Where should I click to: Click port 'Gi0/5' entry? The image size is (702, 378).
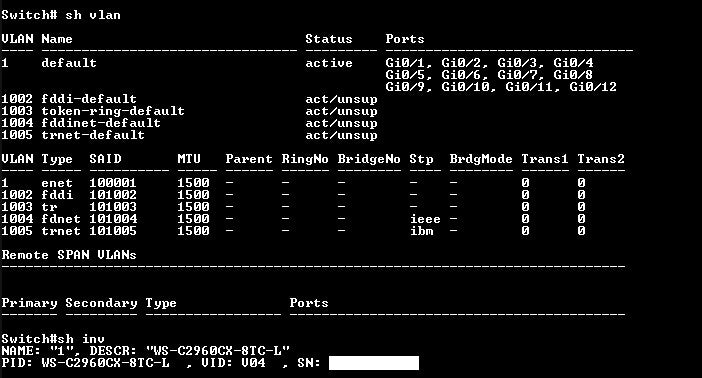pos(405,75)
